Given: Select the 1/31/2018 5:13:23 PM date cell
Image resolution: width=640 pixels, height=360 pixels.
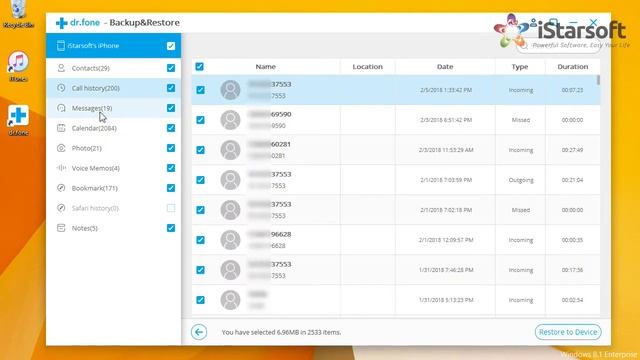Looking at the screenshot, I should [x=446, y=300].
